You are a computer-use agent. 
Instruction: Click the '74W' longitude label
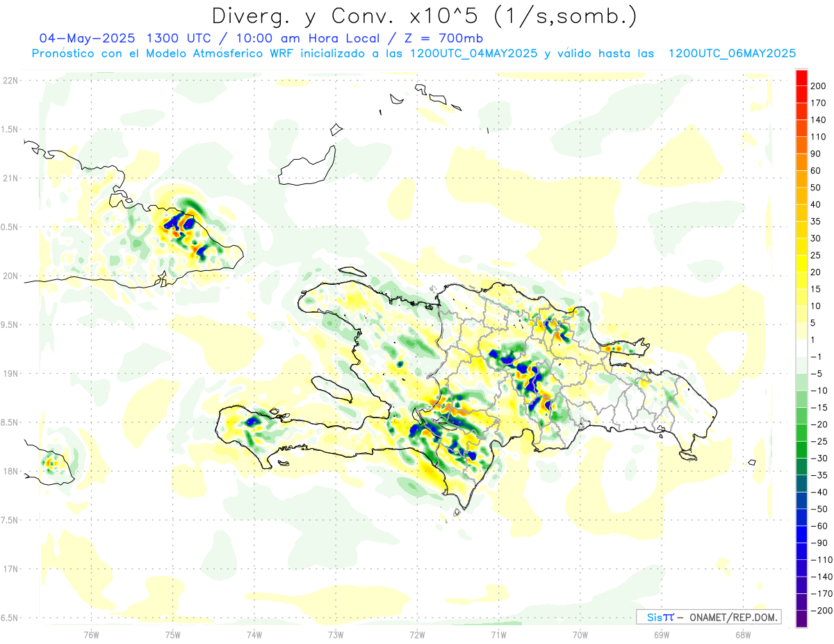[x=254, y=634]
